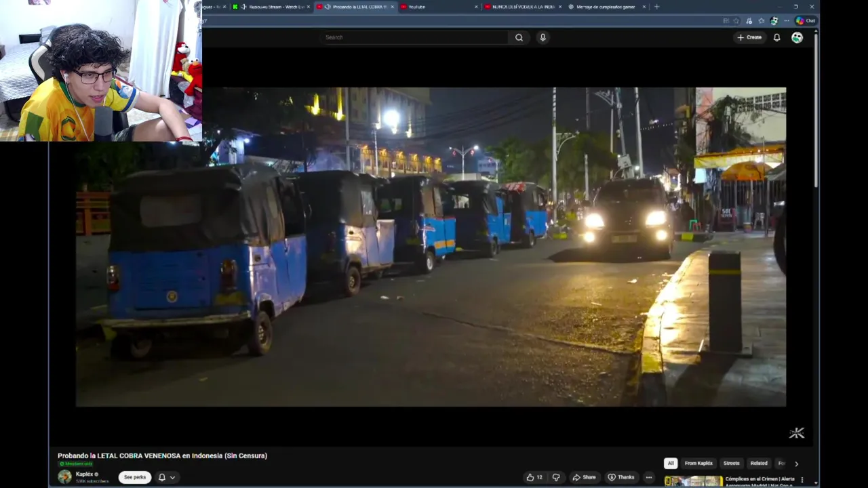Click the See perks button
The height and width of the screenshot is (488, 868).
[134, 477]
